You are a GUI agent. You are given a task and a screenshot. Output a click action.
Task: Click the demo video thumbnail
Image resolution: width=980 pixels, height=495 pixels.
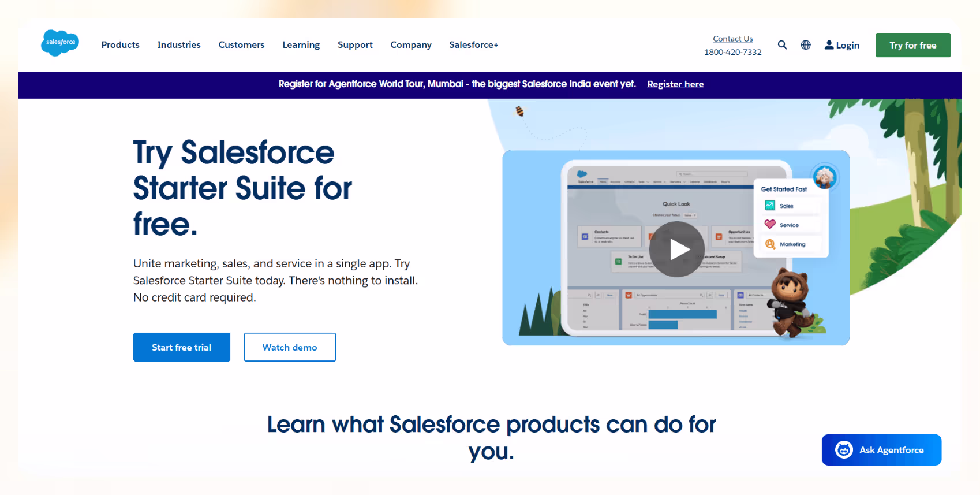[676, 248]
